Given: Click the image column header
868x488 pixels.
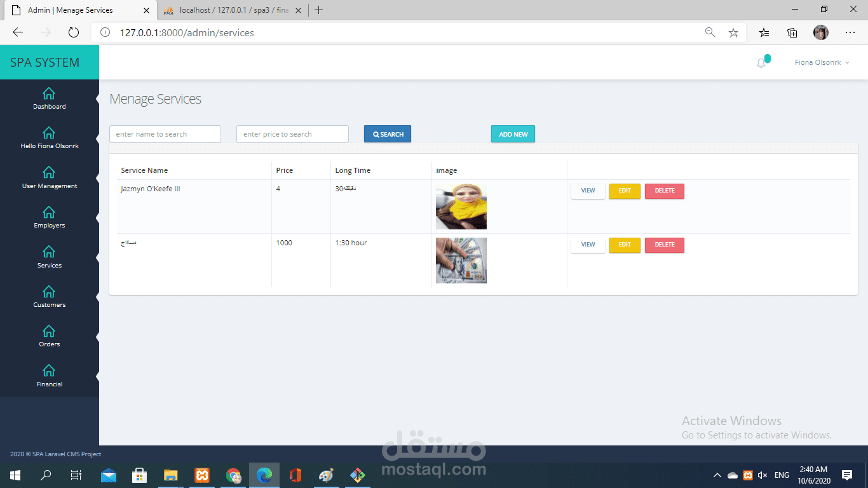Looking at the screenshot, I should pyautogui.click(x=447, y=170).
